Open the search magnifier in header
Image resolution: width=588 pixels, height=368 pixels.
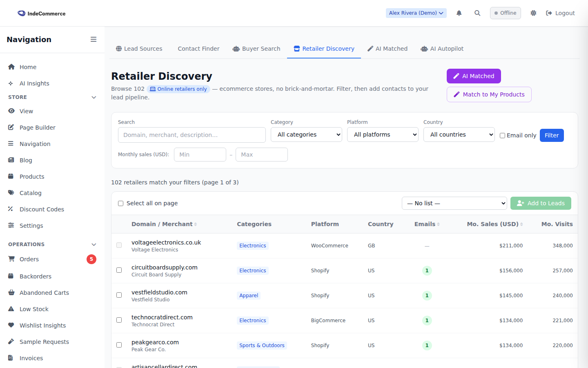pyautogui.click(x=477, y=13)
